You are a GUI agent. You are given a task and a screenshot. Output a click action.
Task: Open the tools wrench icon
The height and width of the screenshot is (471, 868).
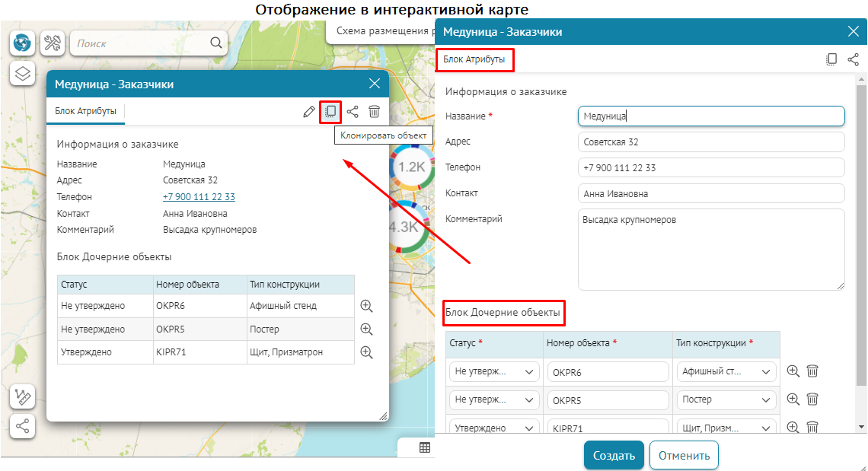(x=52, y=43)
